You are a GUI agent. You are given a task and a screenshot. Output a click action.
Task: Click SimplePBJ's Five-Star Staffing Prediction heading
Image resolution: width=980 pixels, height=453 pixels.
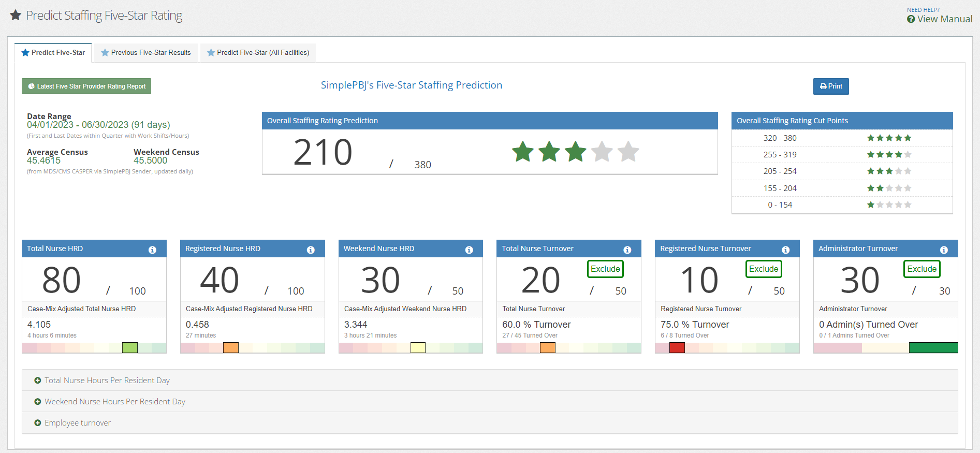pos(412,85)
